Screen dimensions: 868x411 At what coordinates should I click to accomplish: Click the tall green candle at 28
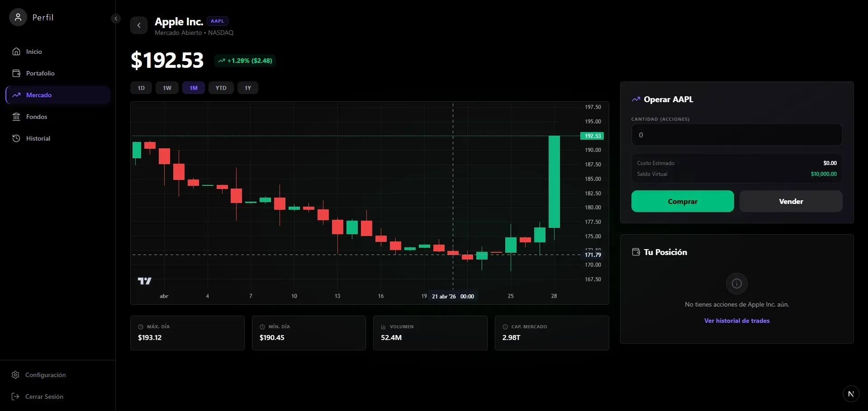(554, 182)
